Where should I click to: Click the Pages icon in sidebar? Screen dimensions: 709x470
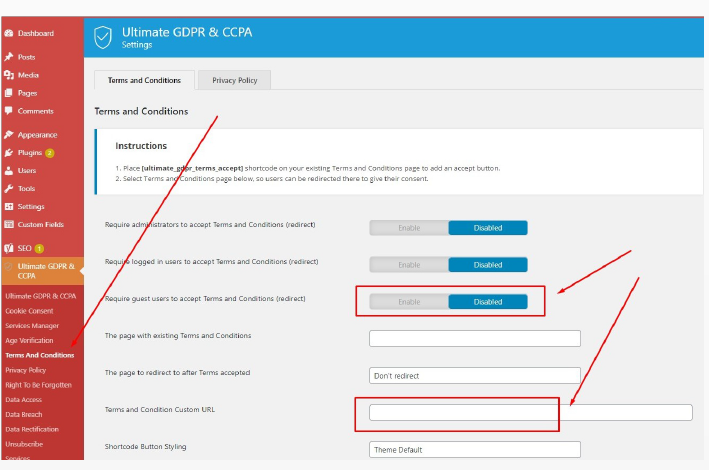click(9, 93)
